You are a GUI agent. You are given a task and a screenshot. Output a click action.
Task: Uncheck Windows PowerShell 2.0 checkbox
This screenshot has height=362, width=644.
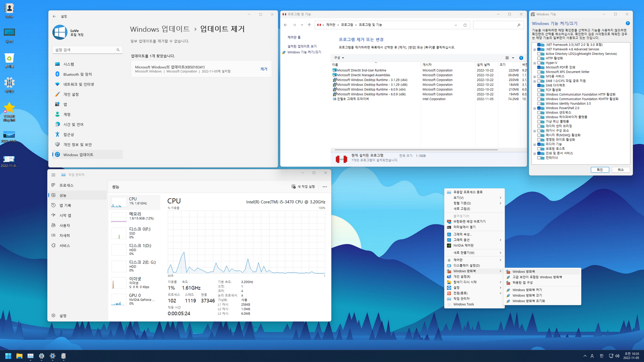click(x=539, y=108)
